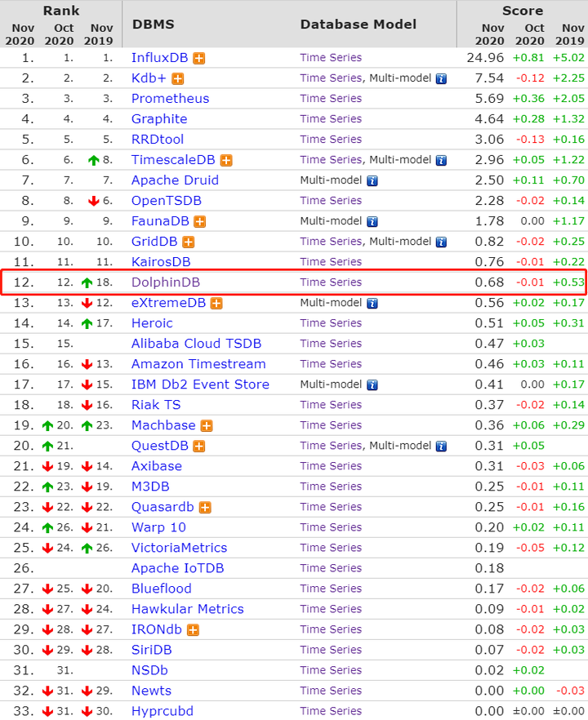Click the info icon in Apache Druid row
The image size is (588, 720).
point(372,181)
